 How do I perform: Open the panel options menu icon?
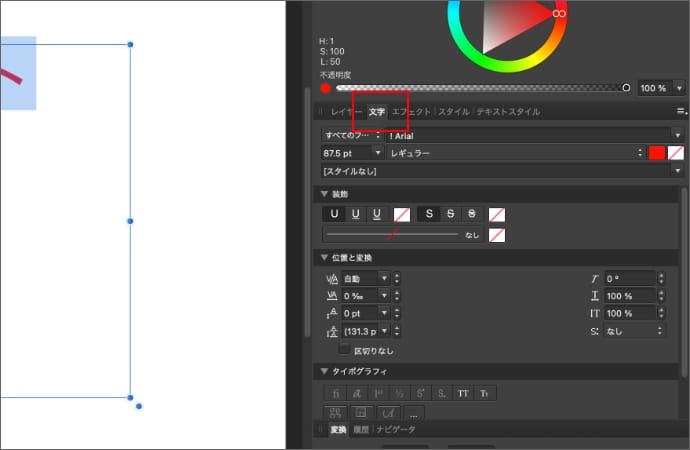click(681, 111)
